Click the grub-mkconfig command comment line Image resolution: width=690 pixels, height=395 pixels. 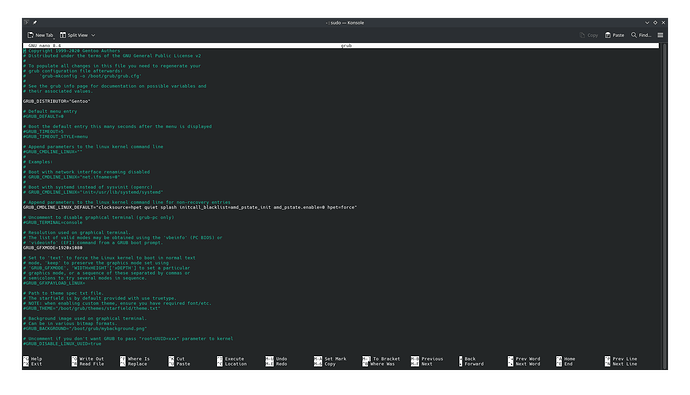tap(82, 76)
